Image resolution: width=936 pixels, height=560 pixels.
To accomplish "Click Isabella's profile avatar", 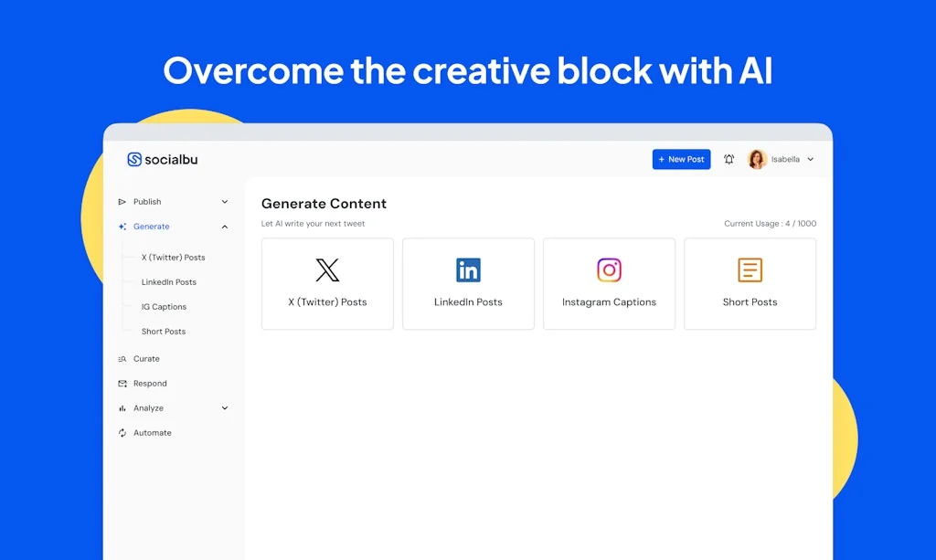I will [x=757, y=160].
